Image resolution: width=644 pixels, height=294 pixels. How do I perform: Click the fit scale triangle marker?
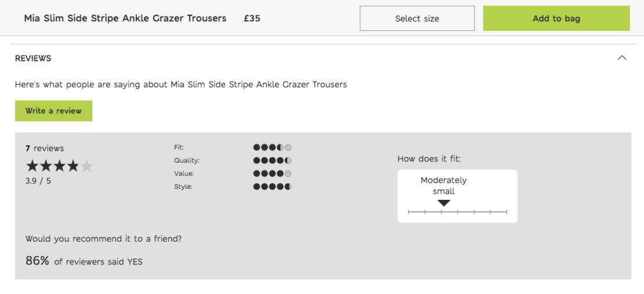(444, 203)
